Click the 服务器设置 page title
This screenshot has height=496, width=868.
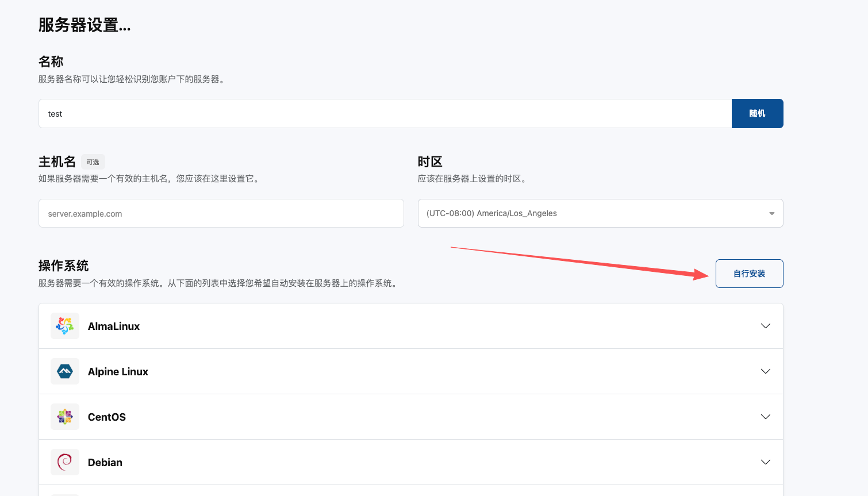[x=85, y=25]
